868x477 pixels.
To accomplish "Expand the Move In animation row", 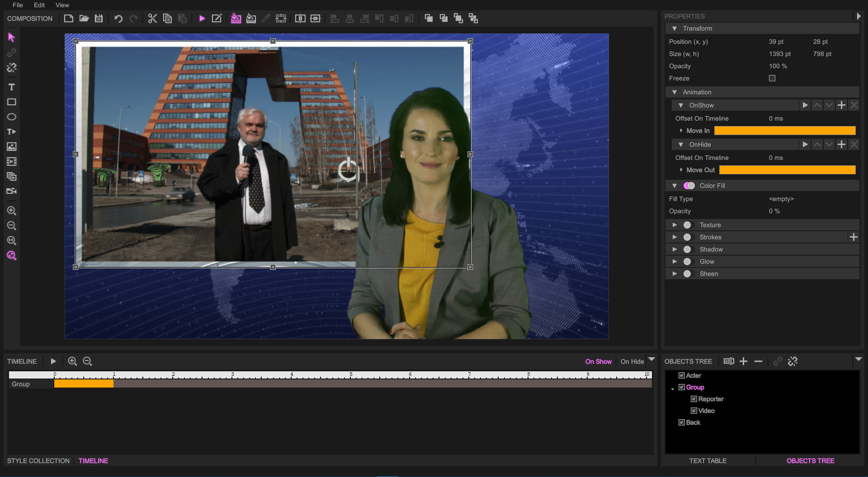I will 681,131.
